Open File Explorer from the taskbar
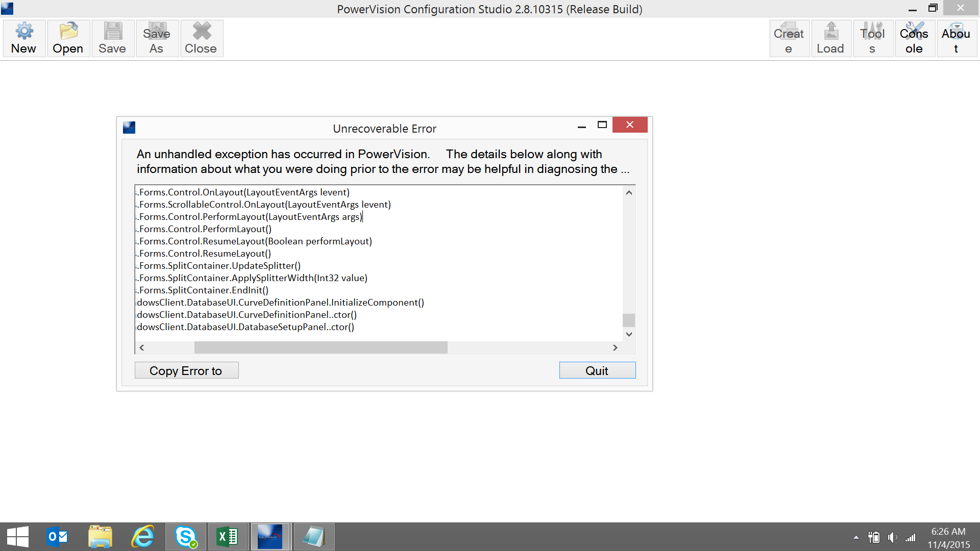The image size is (980, 551). point(100,537)
